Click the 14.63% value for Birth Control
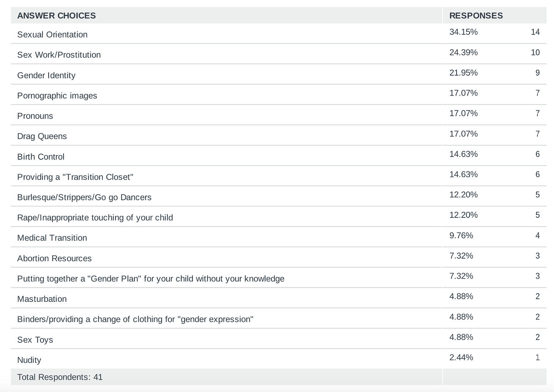The height and width of the screenshot is (392, 554). 463,154
